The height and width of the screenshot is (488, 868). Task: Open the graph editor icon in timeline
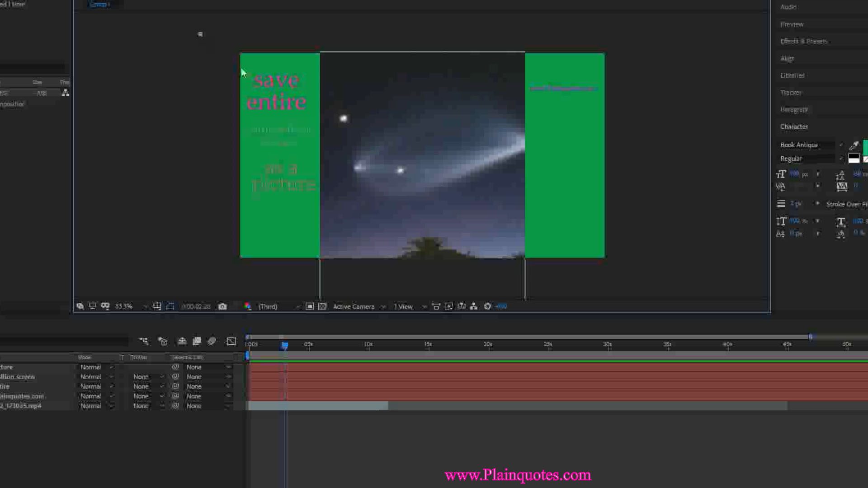pyautogui.click(x=231, y=342)
